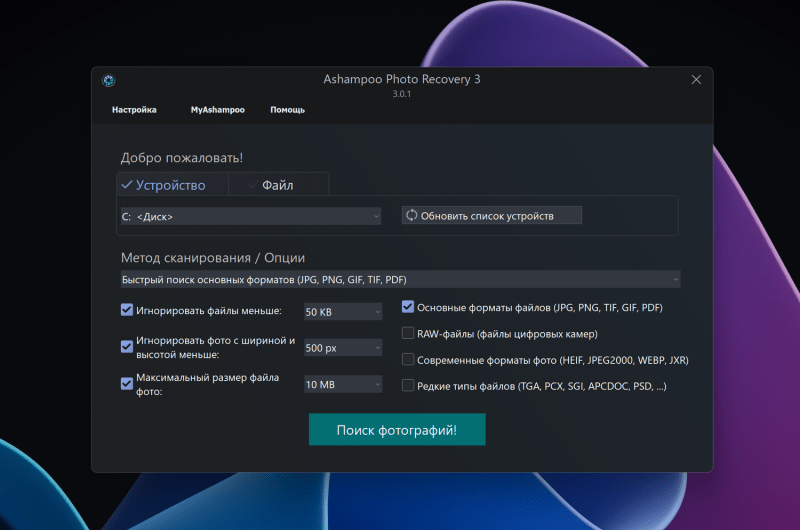Switch to the Устройство tab
This screenshot has height=530, width=800.
172,185
